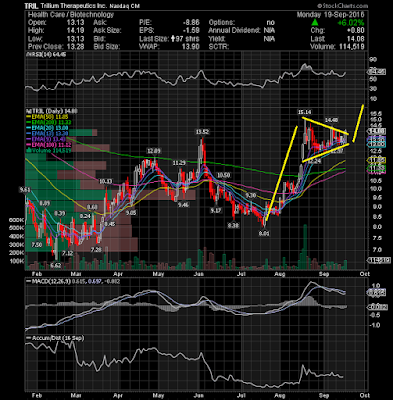Click the 90 level on RSI axis

[x=373, y=59]
